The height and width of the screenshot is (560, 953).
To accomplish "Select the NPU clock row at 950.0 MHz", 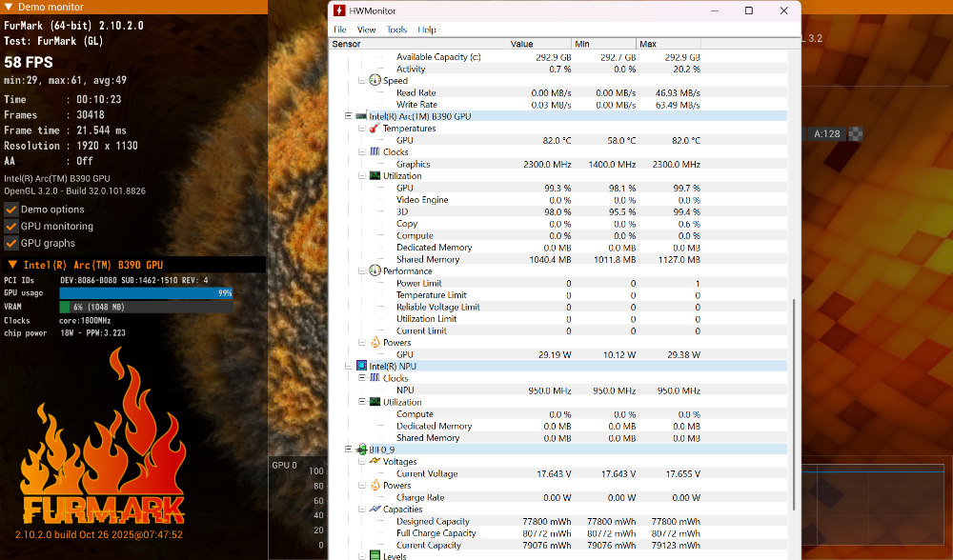I will (x=558, y=390).
